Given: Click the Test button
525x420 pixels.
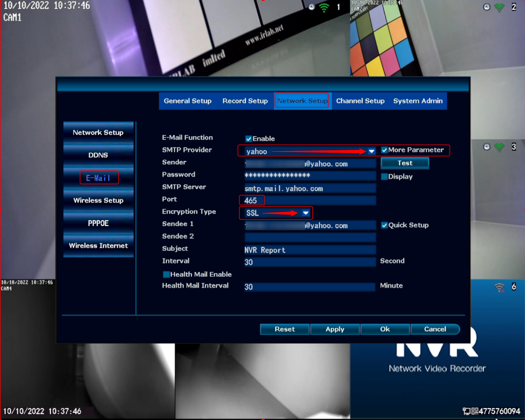Looking at the screenshot, I should click(405, 163).
